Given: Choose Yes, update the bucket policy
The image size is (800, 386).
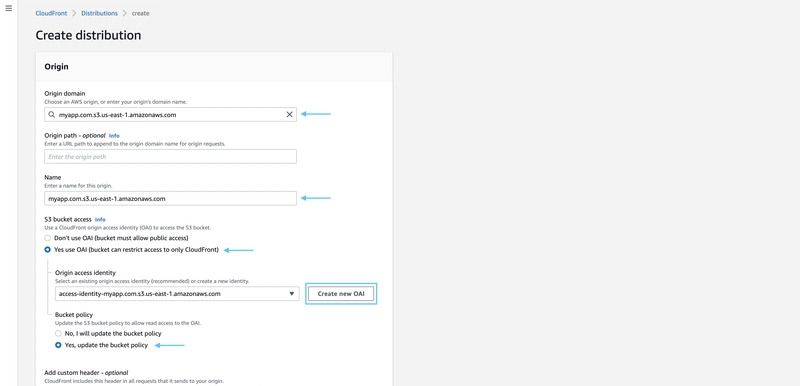Looking at the screenshot, I should [58, 345].
